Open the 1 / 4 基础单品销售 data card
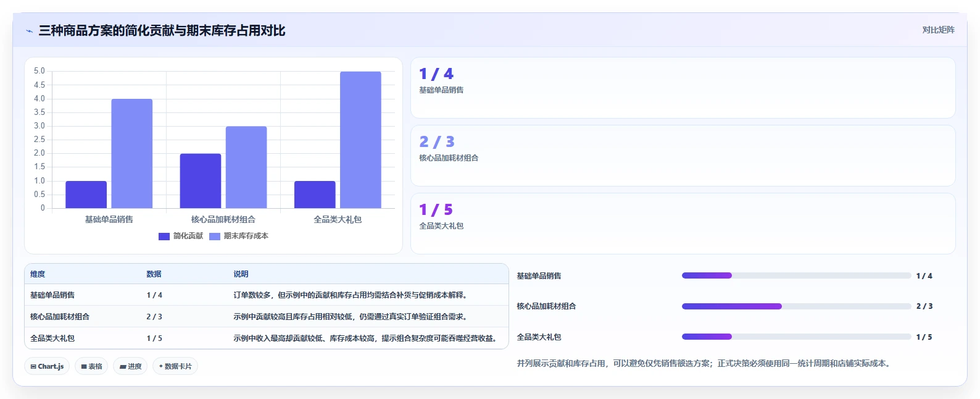 683,88
